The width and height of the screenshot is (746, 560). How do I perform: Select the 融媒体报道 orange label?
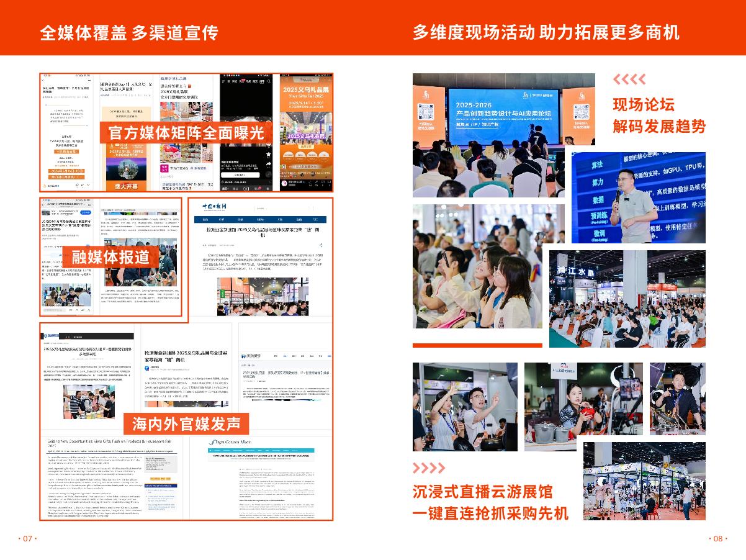pyautogui.click(x=110, y=257)
